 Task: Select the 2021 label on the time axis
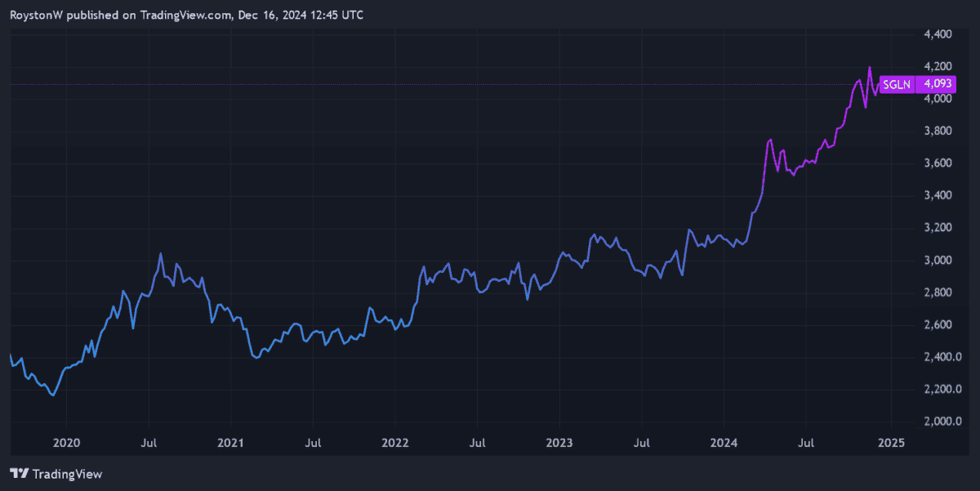click(230, 443)
